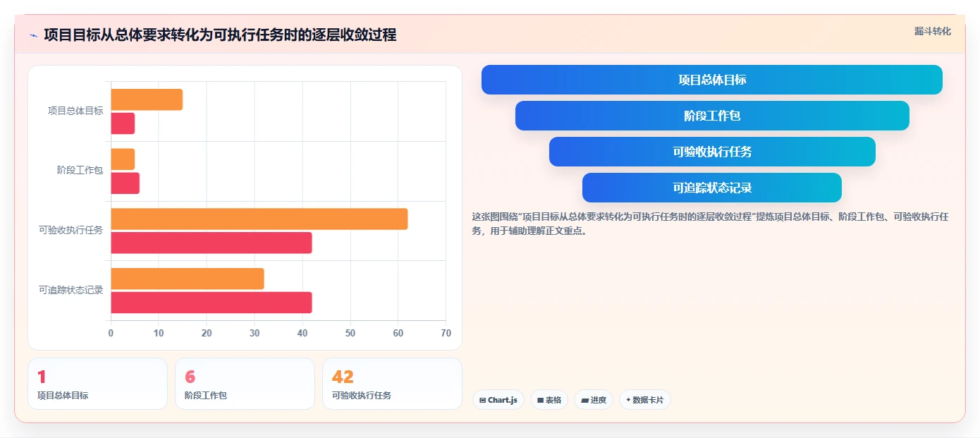
Task: Click the 可验收执行任务 funnel stage bar
Action: pyautogui.click(x=712, y=152)
